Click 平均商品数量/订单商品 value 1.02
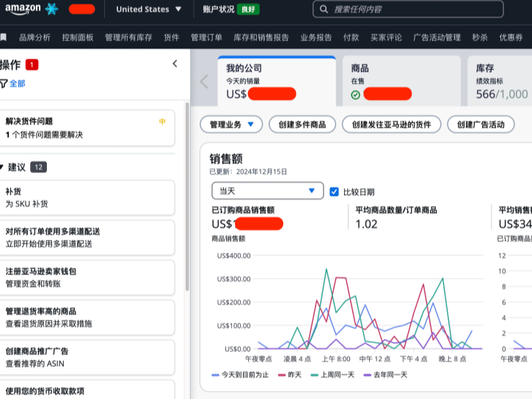Image resolution: width=532 pixels, height=399 pixels. click(366, 224)
